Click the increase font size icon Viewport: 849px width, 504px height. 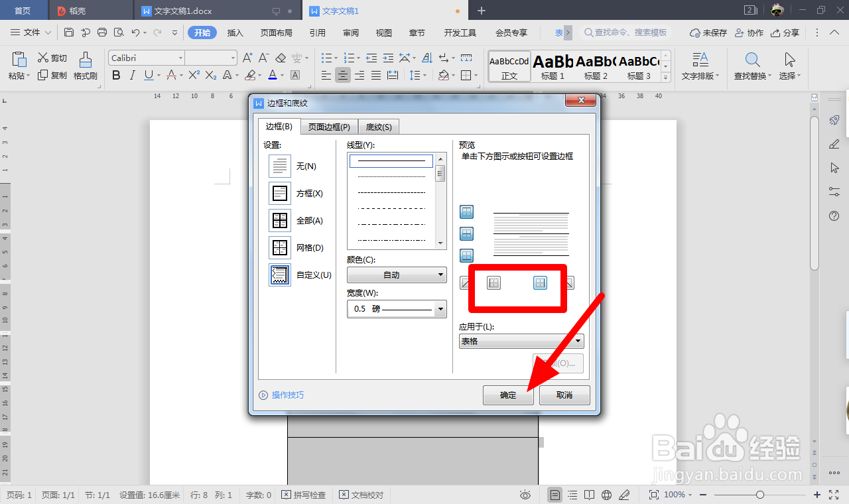[x=247, y=58]
